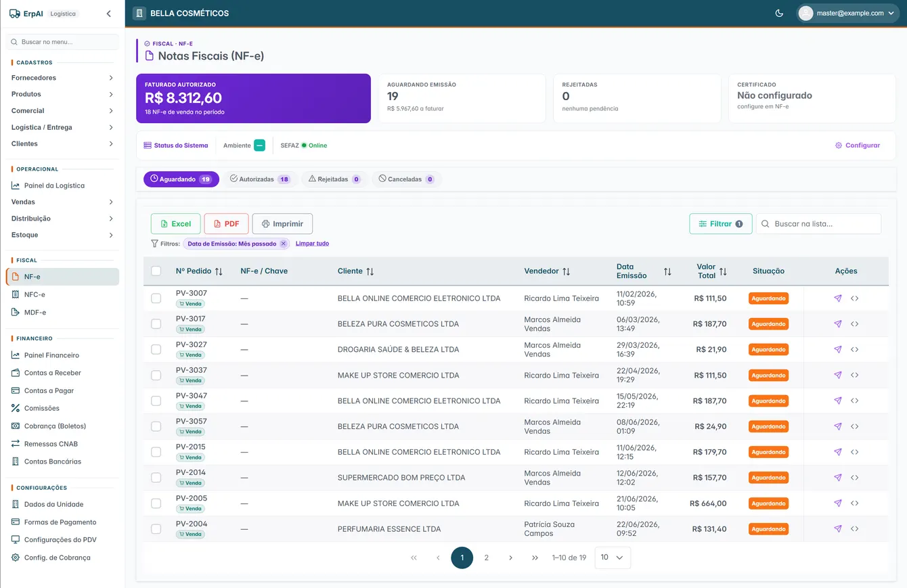The width and height of the screenshot is (907, 588).
Task: Collapse sidebar with the left chevron icon
Action: [x=109, y=14]
